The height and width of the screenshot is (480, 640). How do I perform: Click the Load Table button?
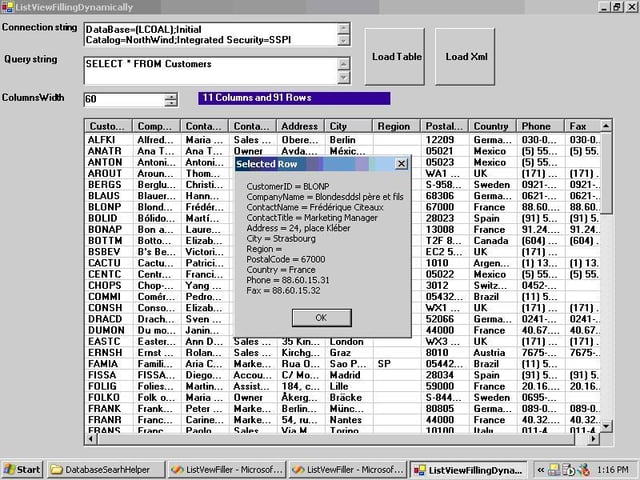tap(395, 56)
